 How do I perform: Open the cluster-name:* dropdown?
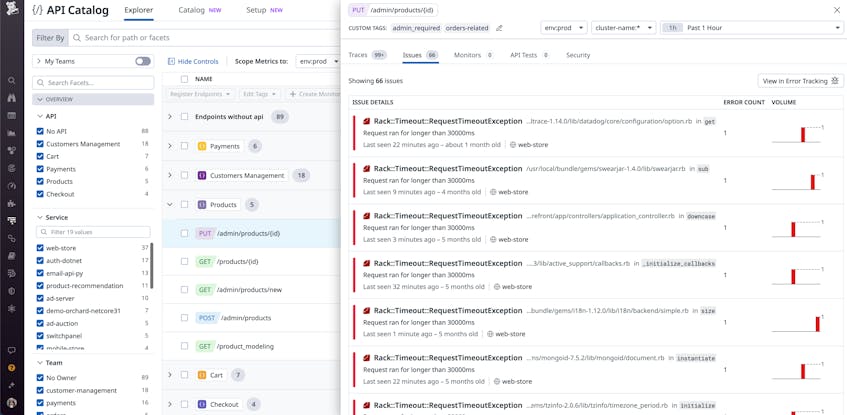click(624, 28)
